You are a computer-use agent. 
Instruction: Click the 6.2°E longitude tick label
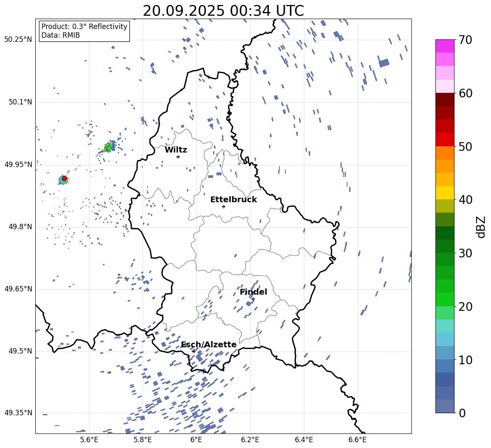(x=250, y=440)
